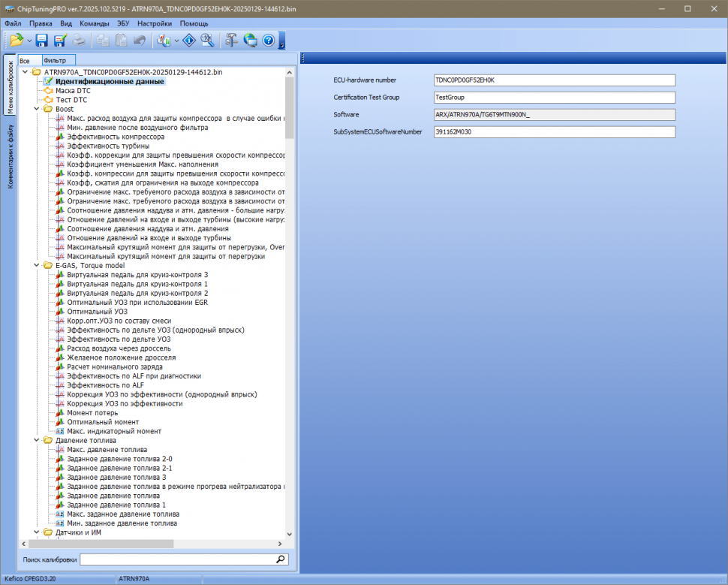Select Маска DTC in the tree
This screenshot has width=728, height=585.
[73, 90]
